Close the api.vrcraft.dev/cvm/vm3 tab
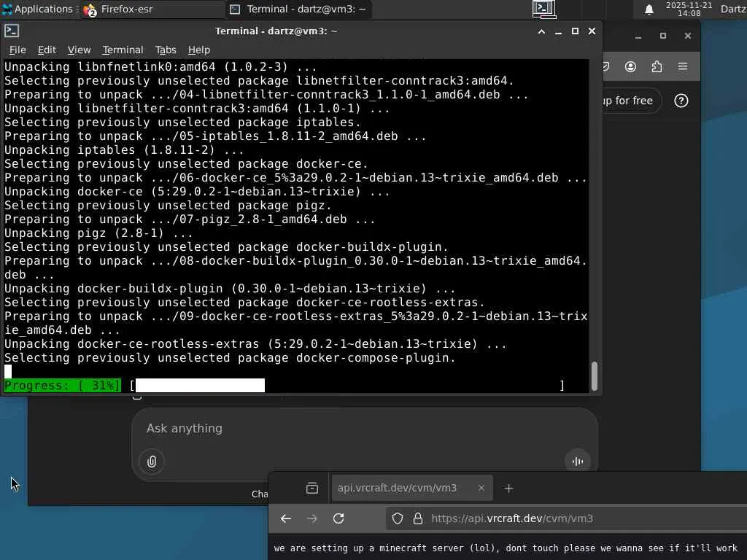Viewport: 747px width, 560px height. [x=481, y=488]
